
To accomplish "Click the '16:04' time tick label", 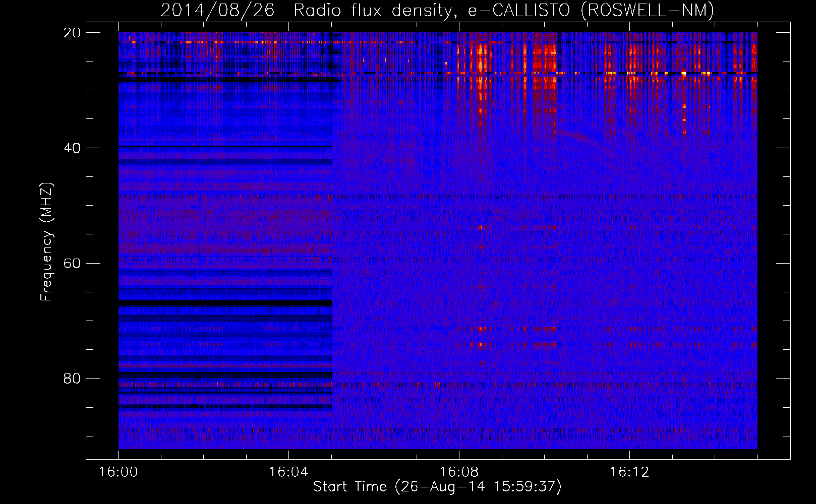I will point(288,472).
